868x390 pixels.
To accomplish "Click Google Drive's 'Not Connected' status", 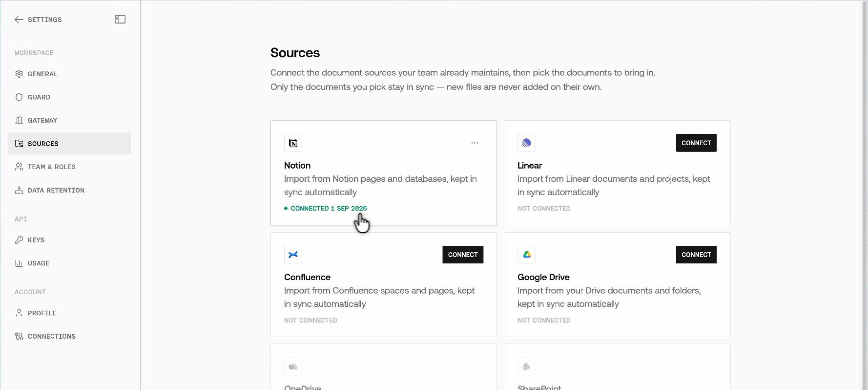I will (x=544, y=320).
